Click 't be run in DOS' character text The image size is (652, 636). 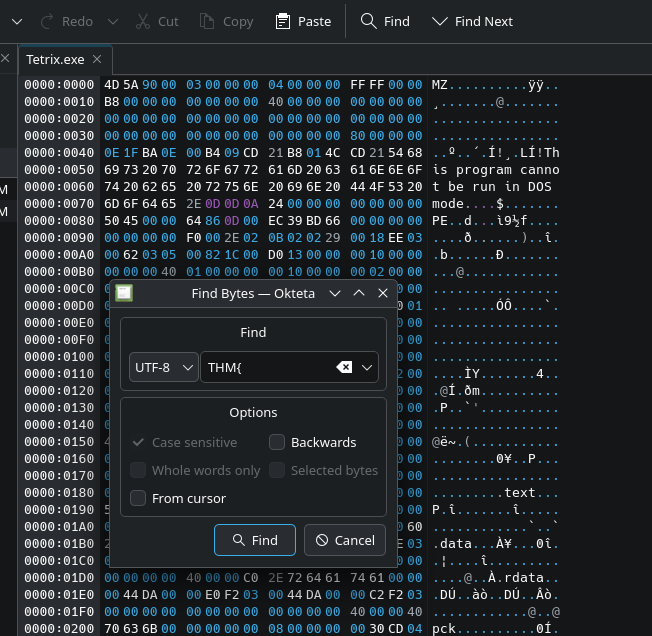491,187
